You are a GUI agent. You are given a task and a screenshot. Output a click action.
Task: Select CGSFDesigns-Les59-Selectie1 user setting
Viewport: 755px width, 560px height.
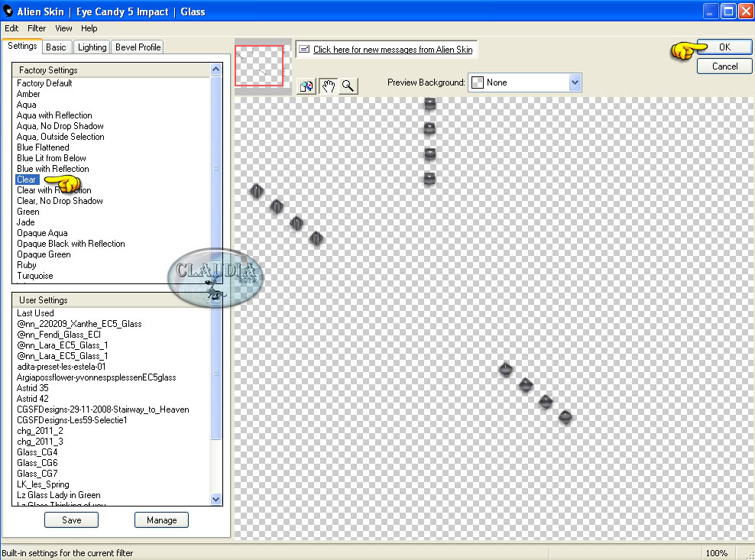(72, 420)
